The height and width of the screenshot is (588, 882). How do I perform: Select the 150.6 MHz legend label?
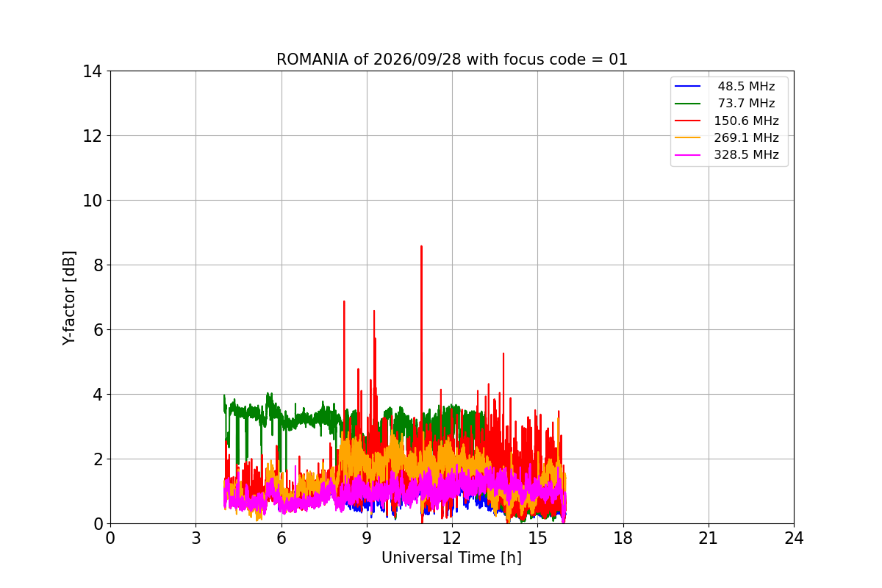click(746, 121)
